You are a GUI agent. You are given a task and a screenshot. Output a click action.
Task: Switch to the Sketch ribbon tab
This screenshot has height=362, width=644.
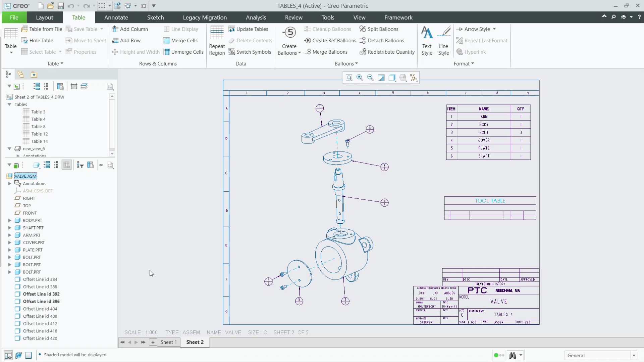(x=155, y=17)
